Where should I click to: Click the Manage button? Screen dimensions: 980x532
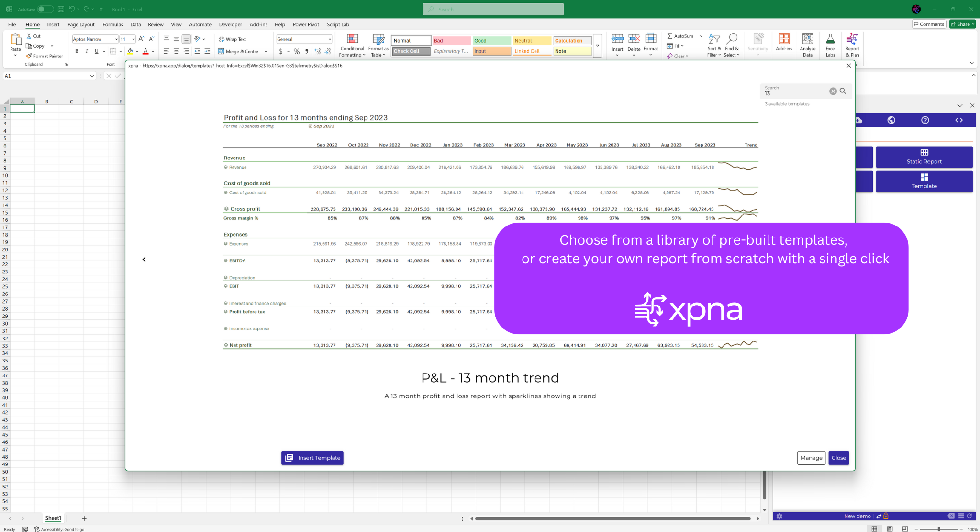[811, 458]
